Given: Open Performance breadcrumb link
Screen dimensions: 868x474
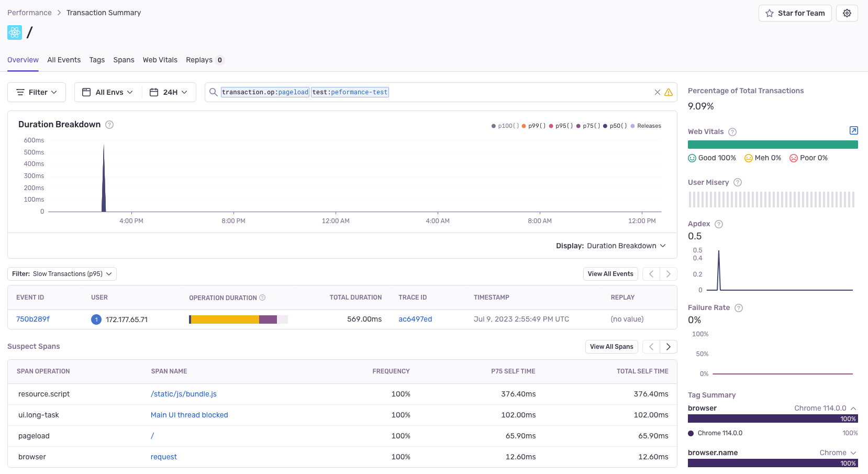Looking at the screenshot, I should (29, 13).
